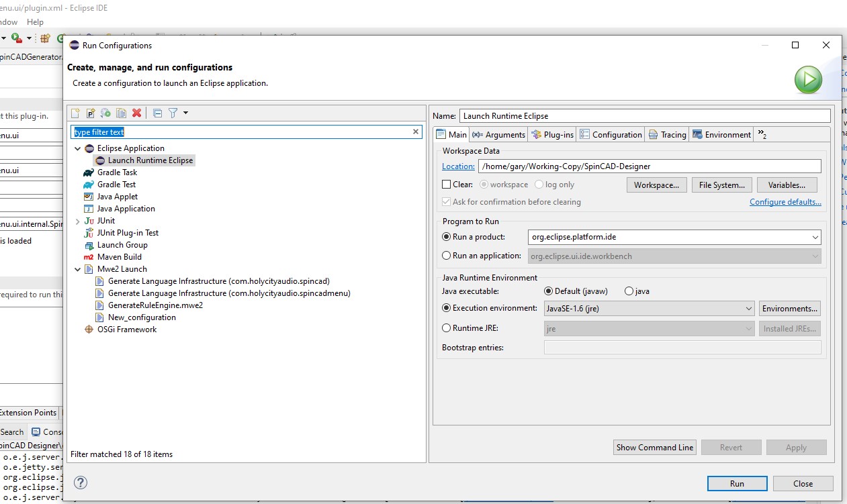Delete the selected launch configuration

click(136, 113)
